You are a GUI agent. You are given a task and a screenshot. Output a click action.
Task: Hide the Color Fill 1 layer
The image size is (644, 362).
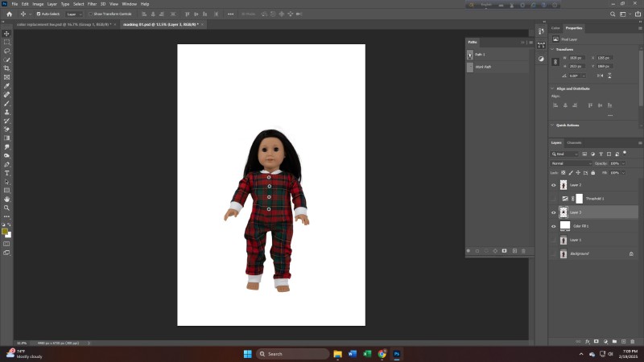(x=553, y=226)
